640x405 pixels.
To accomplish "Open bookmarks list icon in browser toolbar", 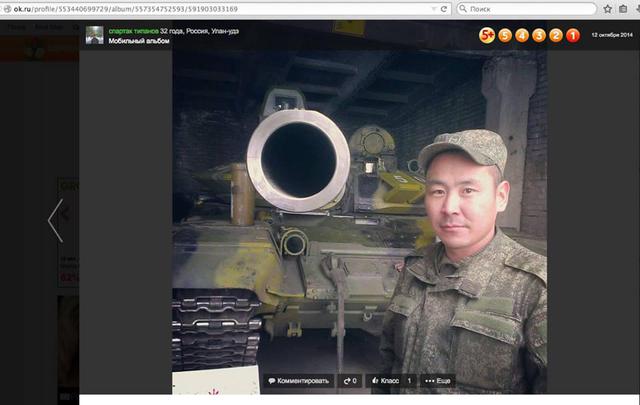I will 623,9.
